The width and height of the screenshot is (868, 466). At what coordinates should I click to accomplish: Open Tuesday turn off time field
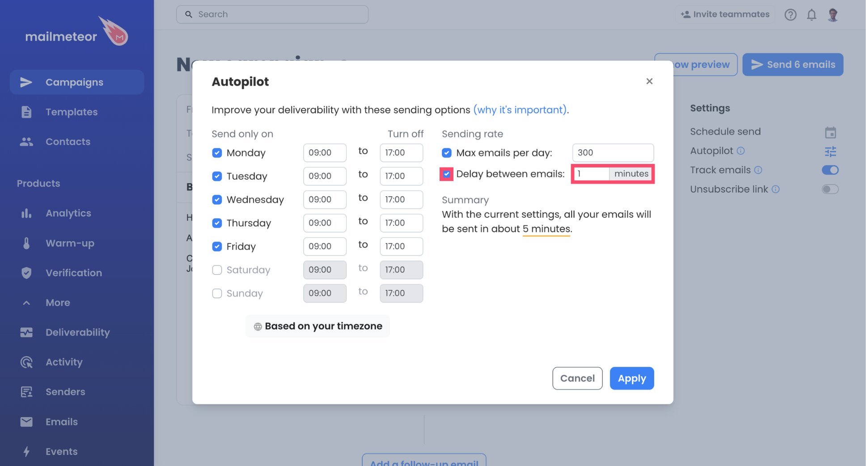coord(402,176)
